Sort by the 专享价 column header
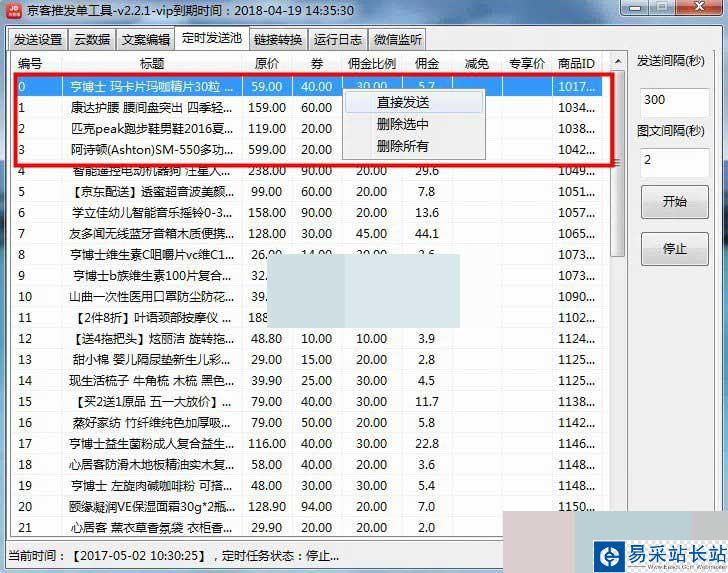Image resolution: width=728 pixels, height=573 pixels. [x=527, y=64]
